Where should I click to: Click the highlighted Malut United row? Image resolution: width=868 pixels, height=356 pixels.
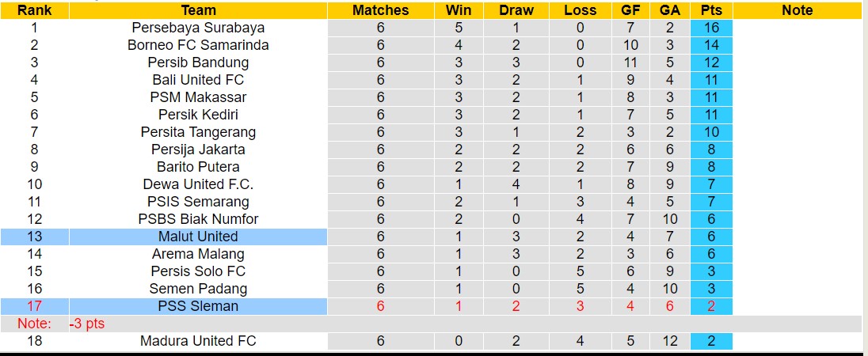coord(198,237)
